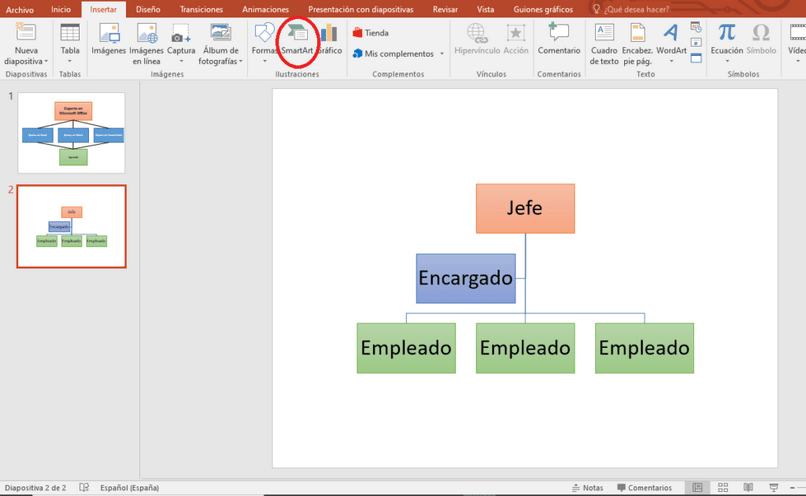Add a Comentario to the slide
Viewport: 806px width, 496px height.
pos(559,40)
